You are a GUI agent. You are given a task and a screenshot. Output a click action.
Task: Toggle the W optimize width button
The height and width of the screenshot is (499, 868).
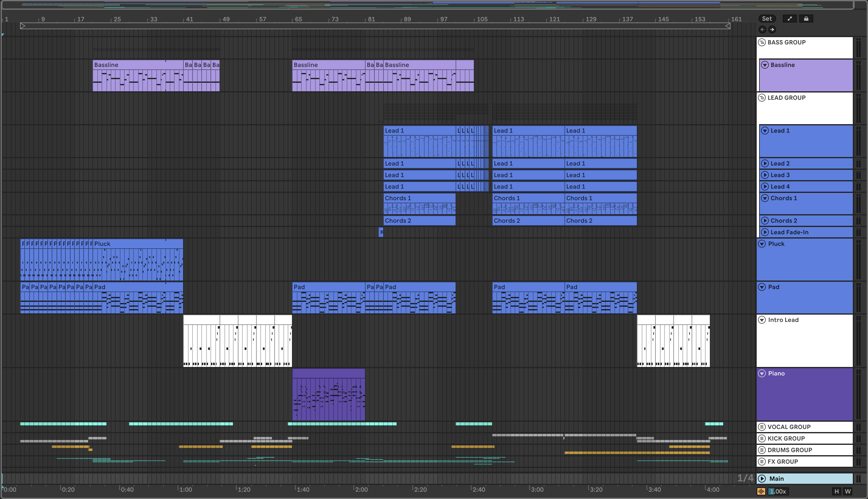tap(848, 491)
